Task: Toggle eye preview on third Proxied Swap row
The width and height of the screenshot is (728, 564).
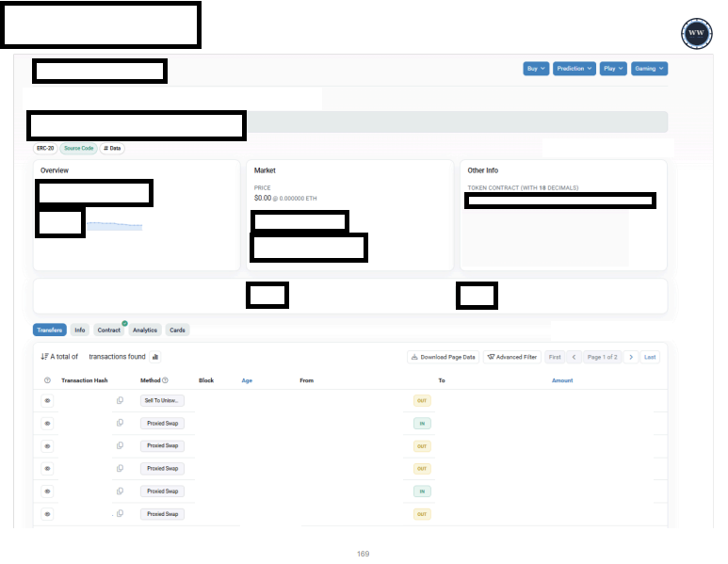Action: tap(47, 469)
